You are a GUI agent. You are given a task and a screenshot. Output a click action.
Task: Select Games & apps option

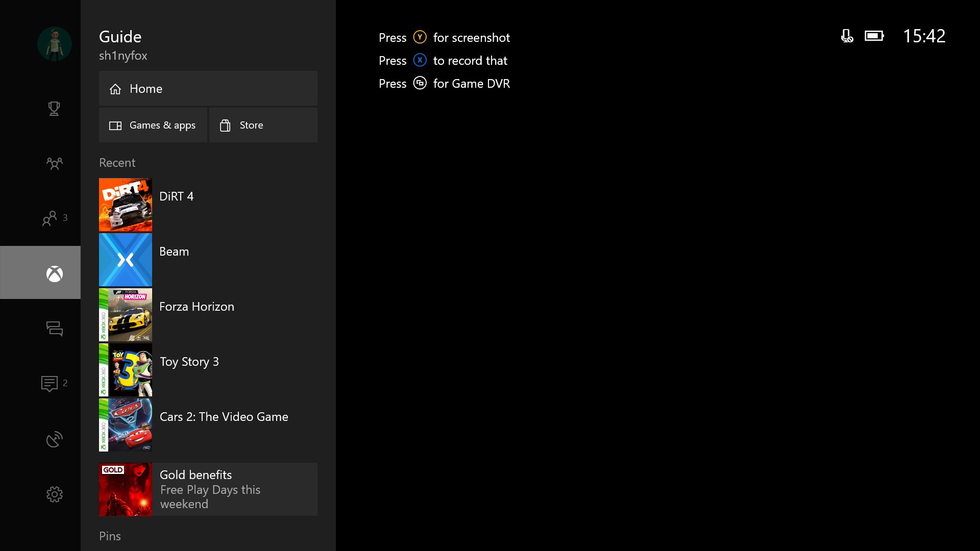tap(154, 124)
